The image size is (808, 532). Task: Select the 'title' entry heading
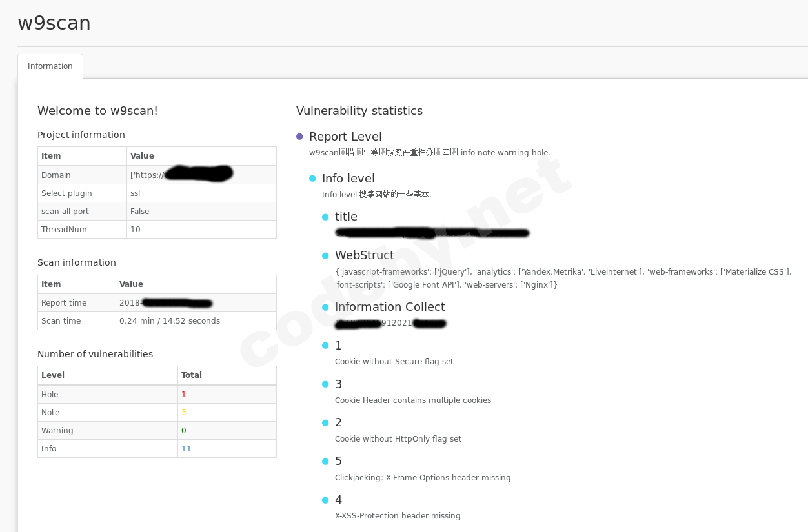(x=346, y=217)
